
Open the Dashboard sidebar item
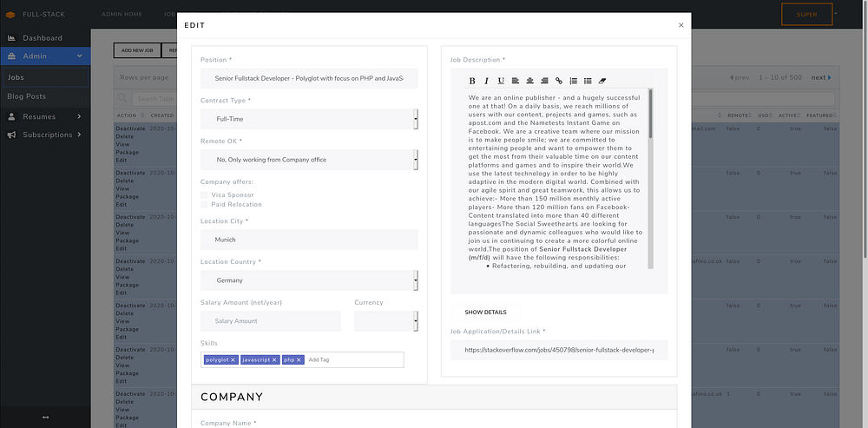tap(45, 38)
